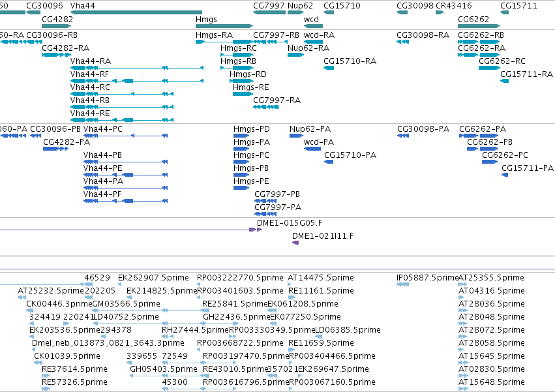
Task: Click transcript Vha44-RE
Action: pyautogui.click(x=122, y=120)
